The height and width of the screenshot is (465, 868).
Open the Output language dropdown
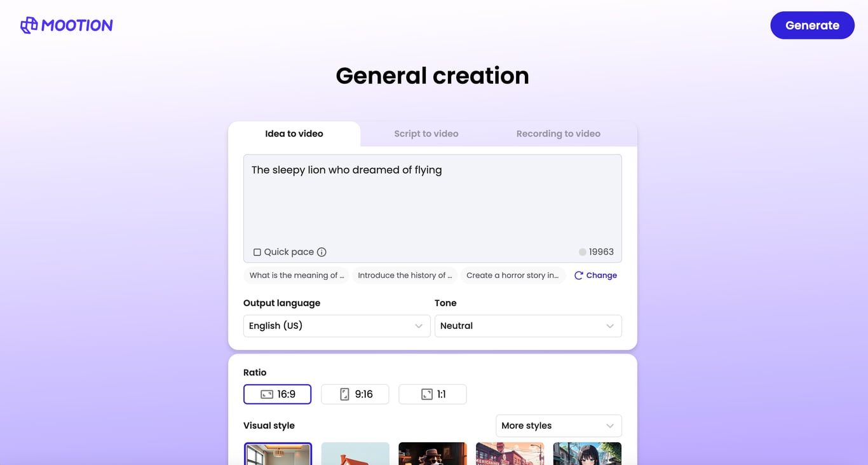pyautogui.click(x=337, y=326)
